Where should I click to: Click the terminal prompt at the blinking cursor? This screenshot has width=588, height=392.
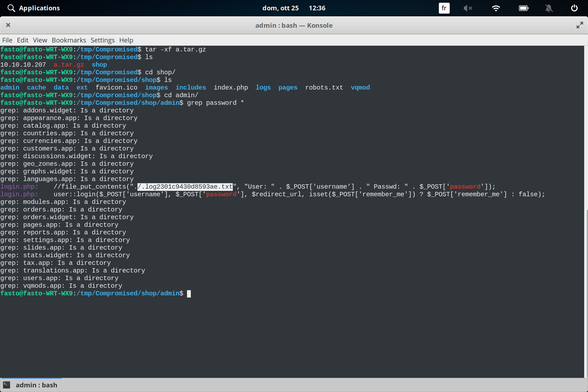coord(189,293)
